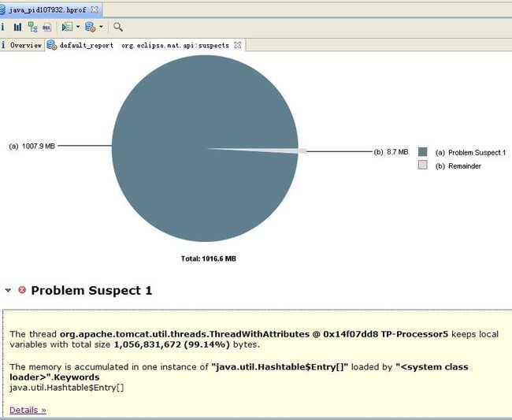Click the (a) Problem Suspect 1 legend text

(470, 153)
